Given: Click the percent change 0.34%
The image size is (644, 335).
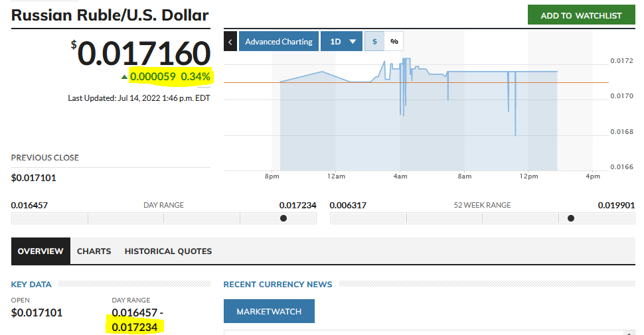Looking at the screenshot, I should coord(195,77).
